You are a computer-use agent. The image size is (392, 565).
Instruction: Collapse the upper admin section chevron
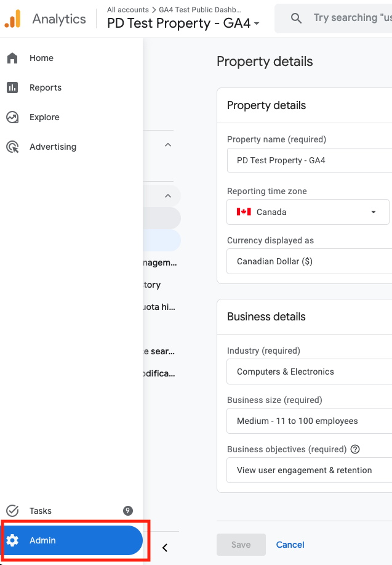pyautogui.click(x=168, y=145)
